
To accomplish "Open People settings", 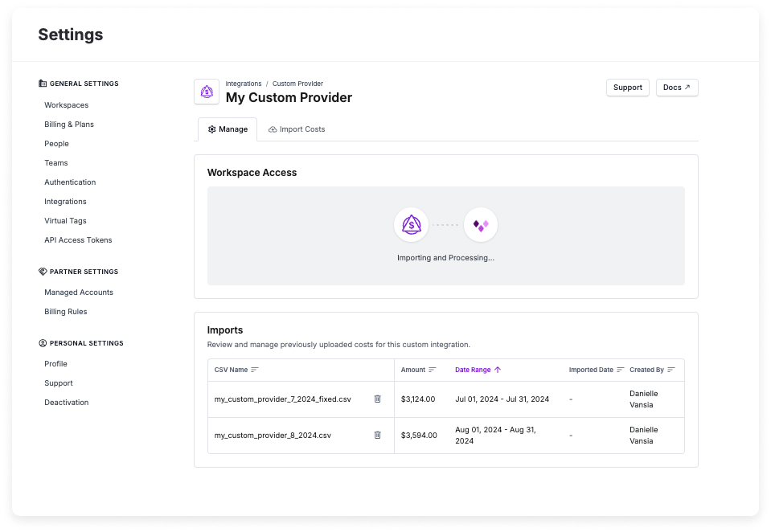I will [x=56, y=144].
